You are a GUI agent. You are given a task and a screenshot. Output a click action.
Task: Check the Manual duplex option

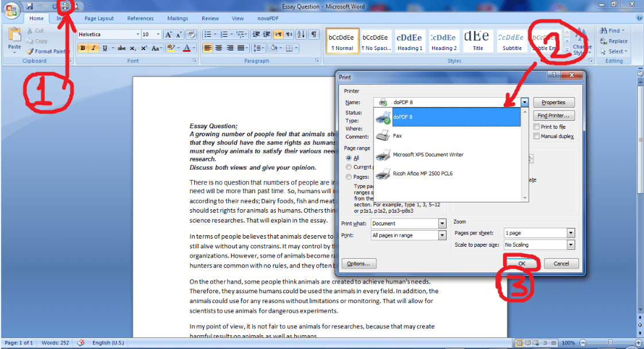coord(537,136)
